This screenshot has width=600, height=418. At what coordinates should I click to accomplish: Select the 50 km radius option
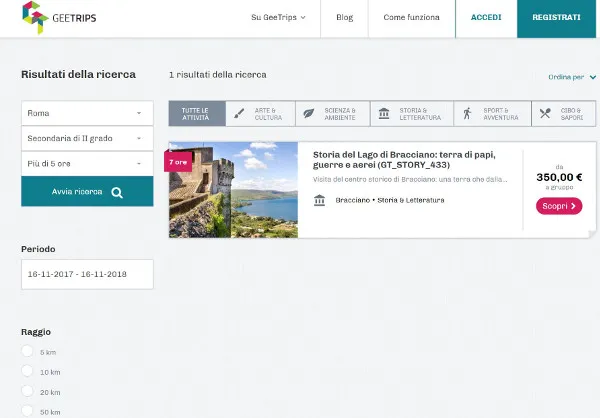coord(28,411)
